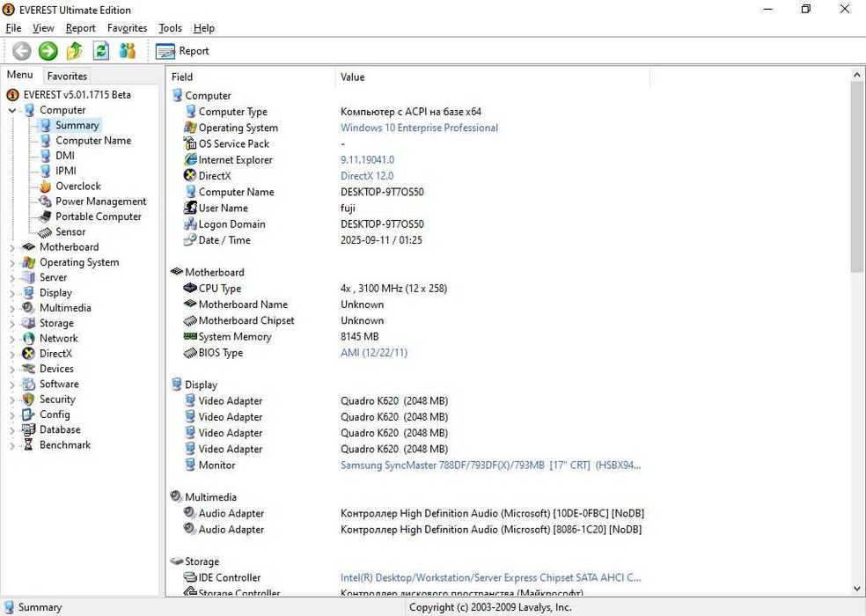
Task: Click the AMI (12/22/11) BIOS link
Action: (x=374, y=353)
